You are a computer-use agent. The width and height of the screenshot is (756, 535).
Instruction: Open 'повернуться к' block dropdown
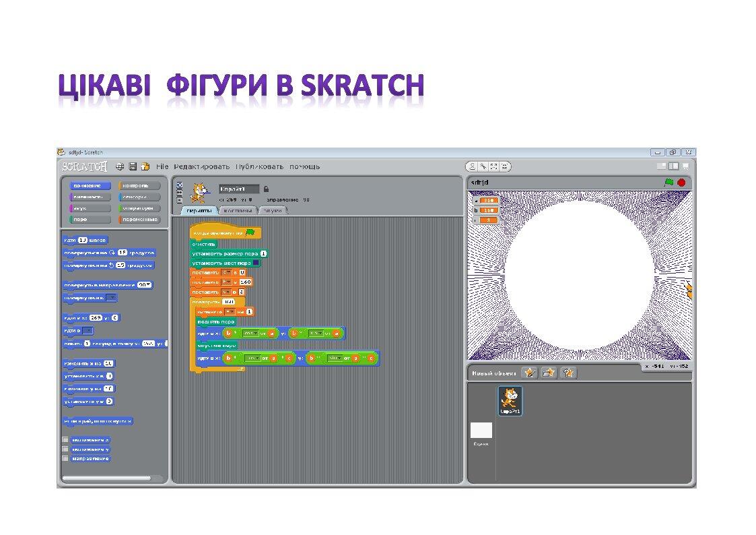coord(111,298)
